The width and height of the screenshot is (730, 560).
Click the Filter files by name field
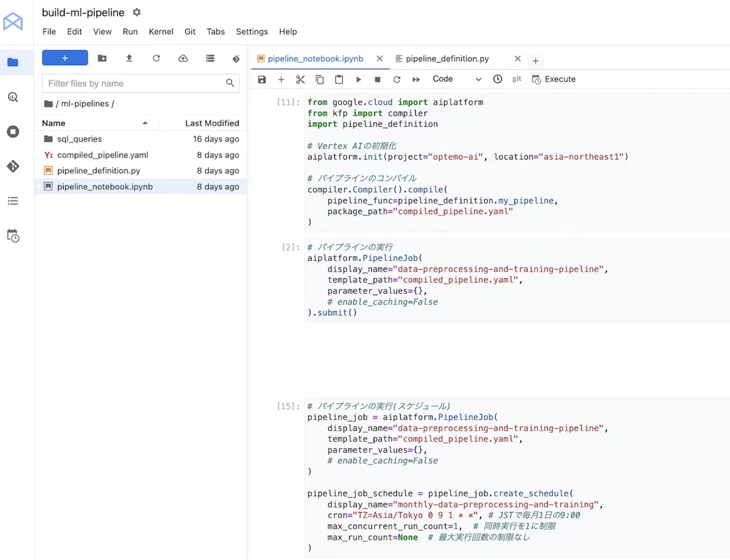141,83
